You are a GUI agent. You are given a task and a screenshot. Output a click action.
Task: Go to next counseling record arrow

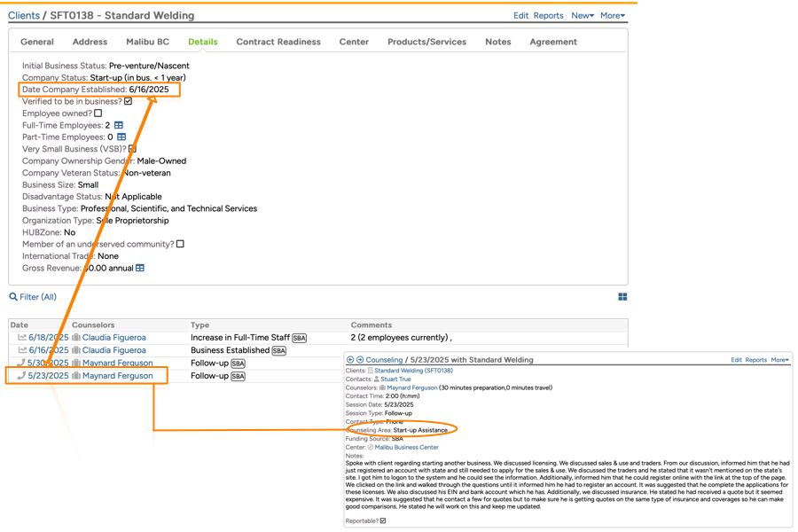click(360, 360)
